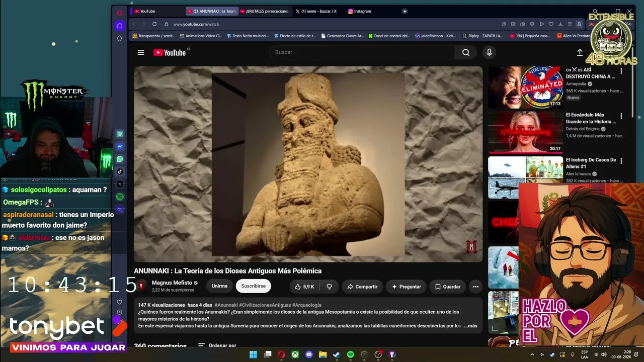This screenshot has height=362, width=644.
Task: Dislike the ANUNNAKI video
Action: [329, 287]
